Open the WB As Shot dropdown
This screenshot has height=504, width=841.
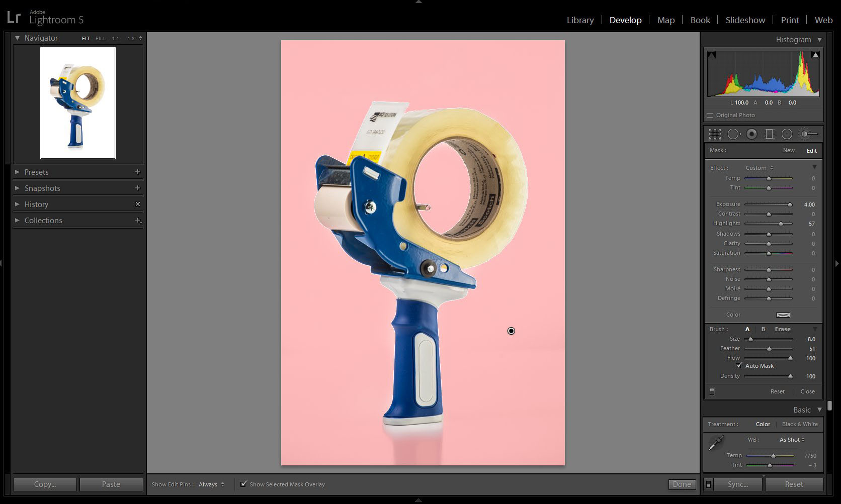point(792,440)
